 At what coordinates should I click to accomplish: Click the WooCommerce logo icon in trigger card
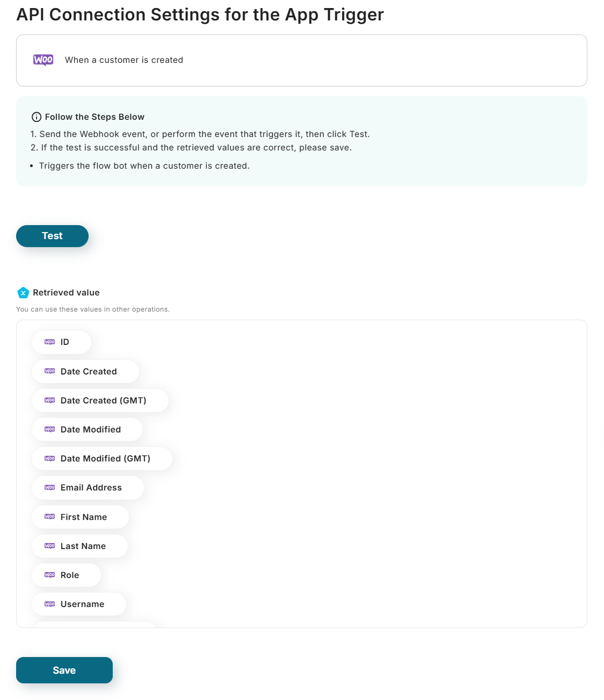click(43, 60)
